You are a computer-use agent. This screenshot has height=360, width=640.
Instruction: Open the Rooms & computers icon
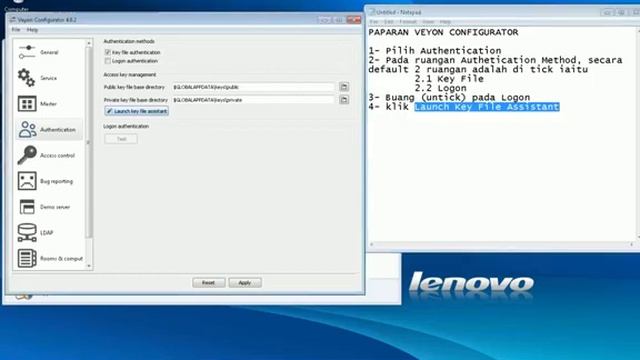pos(27,258)
